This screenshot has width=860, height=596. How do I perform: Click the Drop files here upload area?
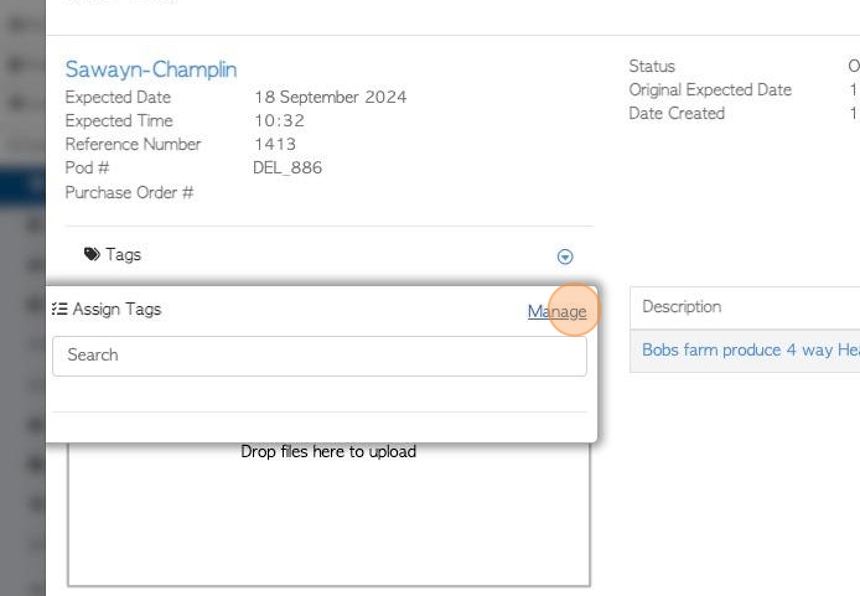pyautogui.click(x=329, y=514)
